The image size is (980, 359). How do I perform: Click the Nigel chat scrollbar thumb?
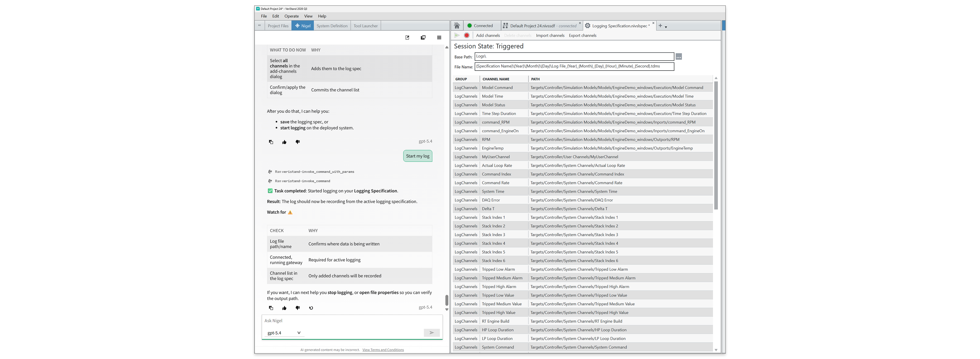point(447,300)
